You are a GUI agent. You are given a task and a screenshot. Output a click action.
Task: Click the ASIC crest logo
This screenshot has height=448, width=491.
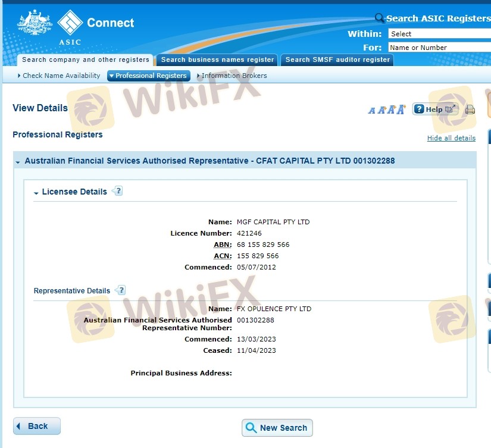click(35, 24)
